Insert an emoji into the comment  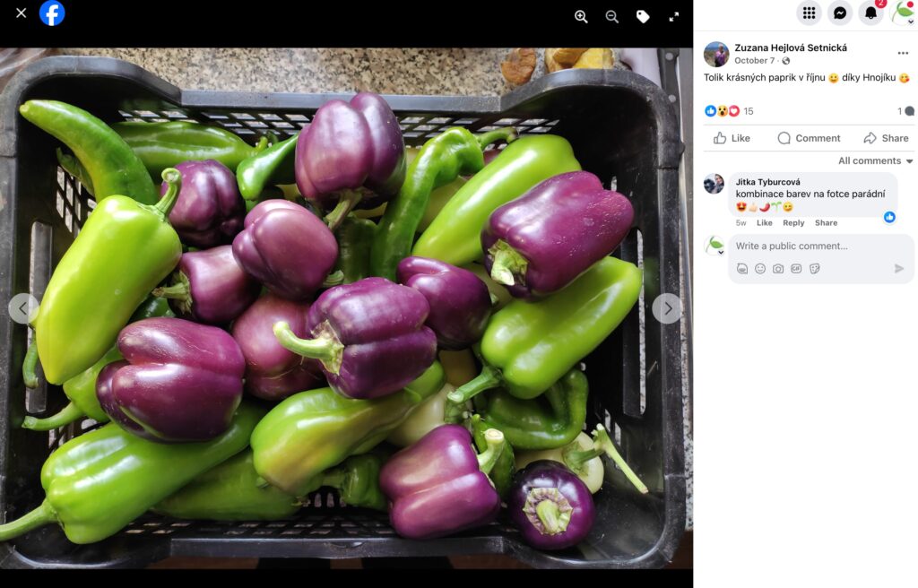760,269
